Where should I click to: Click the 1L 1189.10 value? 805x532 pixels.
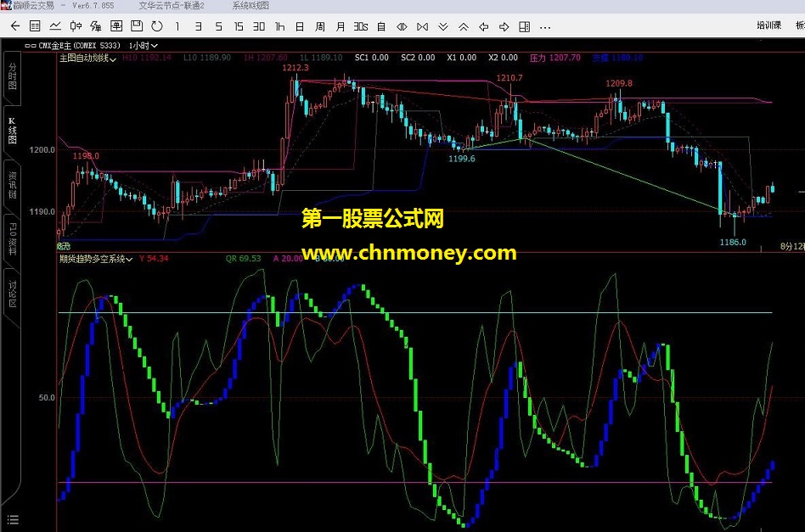pos(321,58)
